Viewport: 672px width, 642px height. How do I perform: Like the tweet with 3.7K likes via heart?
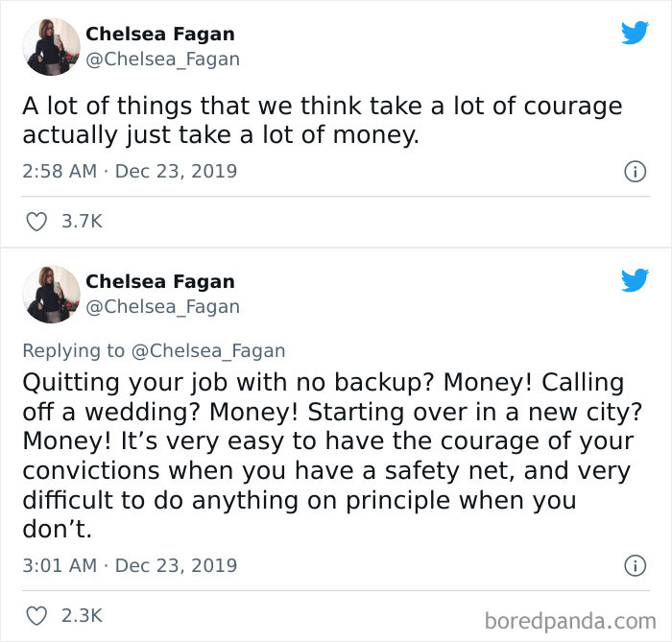[x=35, y=222]
